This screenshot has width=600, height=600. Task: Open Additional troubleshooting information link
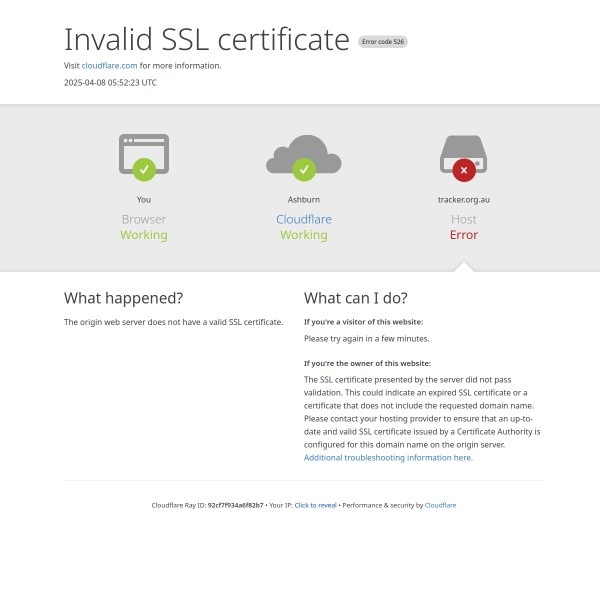click(388, 458)
